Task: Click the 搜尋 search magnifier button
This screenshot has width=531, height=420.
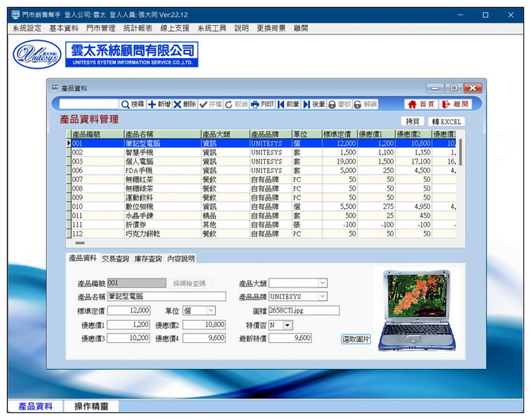Action: pos(132,104)
